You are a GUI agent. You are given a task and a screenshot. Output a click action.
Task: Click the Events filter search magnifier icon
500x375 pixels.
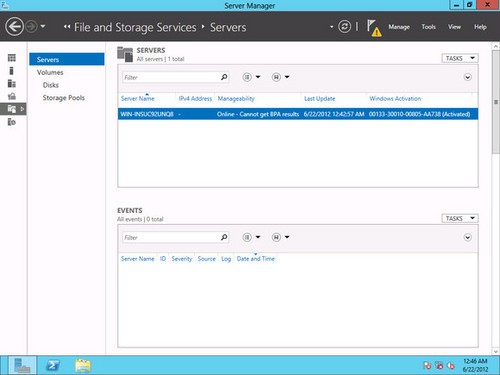224,237
